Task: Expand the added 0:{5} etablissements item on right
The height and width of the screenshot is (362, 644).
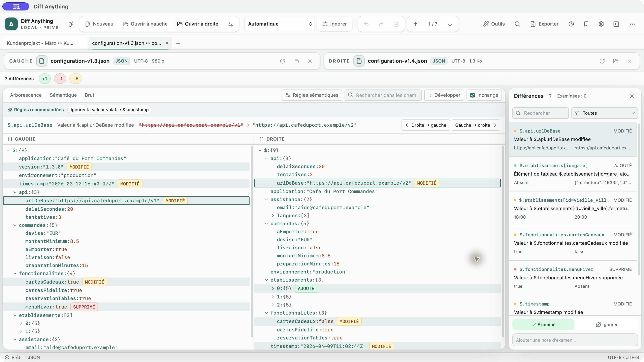Action: click(x=273, y=288)
